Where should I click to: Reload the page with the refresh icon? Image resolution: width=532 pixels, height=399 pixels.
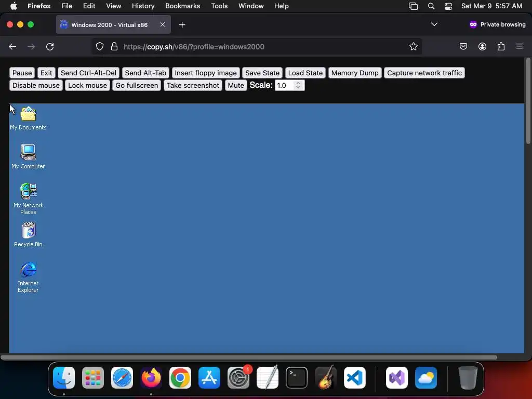click(x=50, y=47)
